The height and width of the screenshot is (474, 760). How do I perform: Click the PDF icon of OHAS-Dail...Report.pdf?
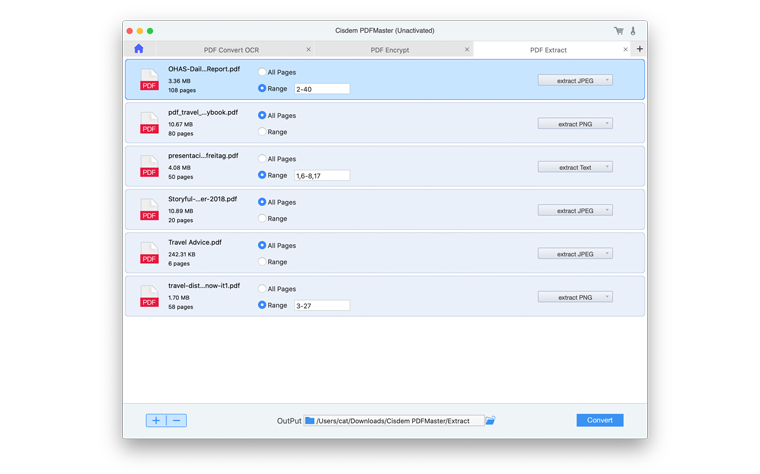pyautogui.click(x=149, y=79)
